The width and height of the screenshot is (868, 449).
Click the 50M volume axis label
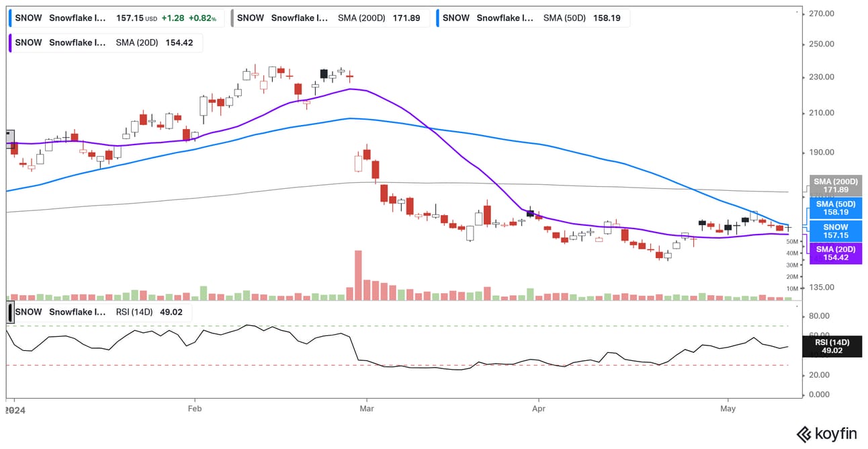[791, 241]
